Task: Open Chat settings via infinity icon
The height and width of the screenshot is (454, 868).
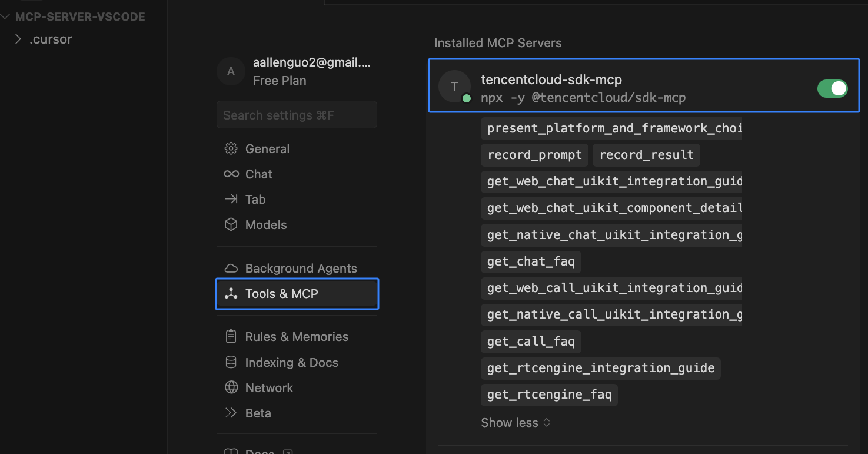Action: click(x=231, y=174)
